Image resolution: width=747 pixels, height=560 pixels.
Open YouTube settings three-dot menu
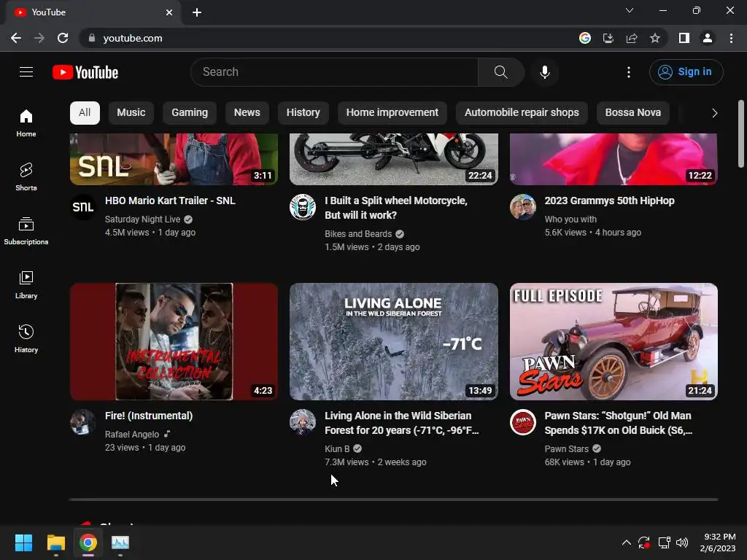pyautogui.click(x=628, y=72)
